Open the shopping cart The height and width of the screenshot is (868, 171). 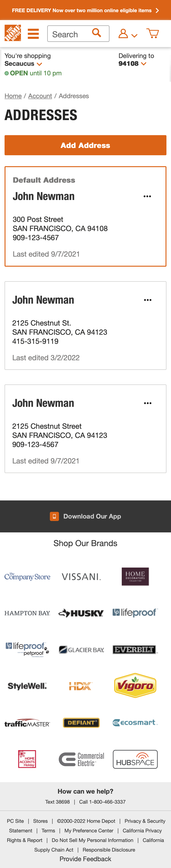(153, 33)
